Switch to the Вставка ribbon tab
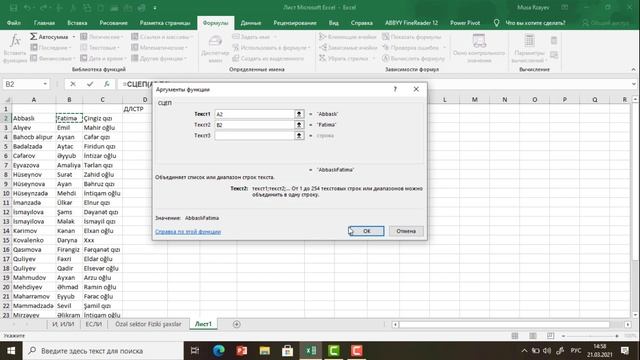Screen dimensions: 640x360 point(77,23)
